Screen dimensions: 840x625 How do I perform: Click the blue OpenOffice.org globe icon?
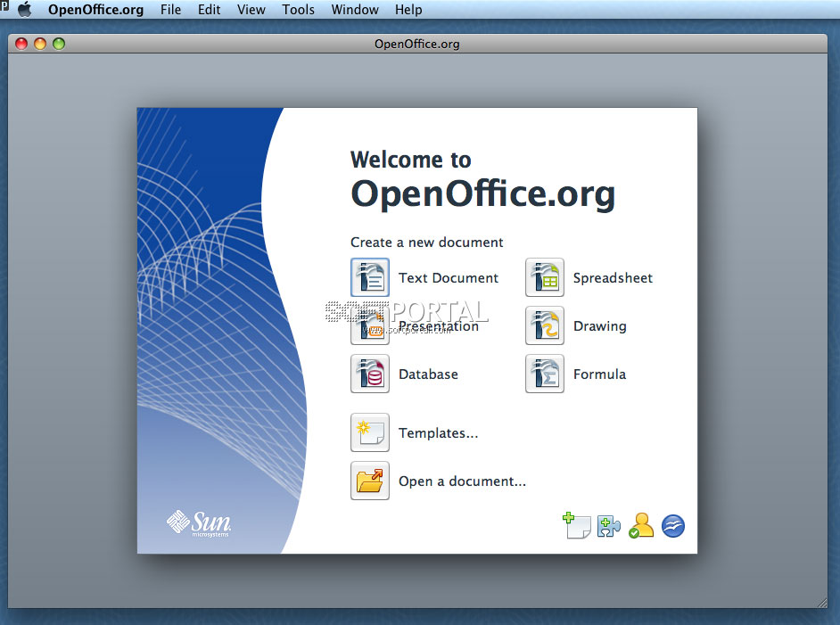pos(673,526)
